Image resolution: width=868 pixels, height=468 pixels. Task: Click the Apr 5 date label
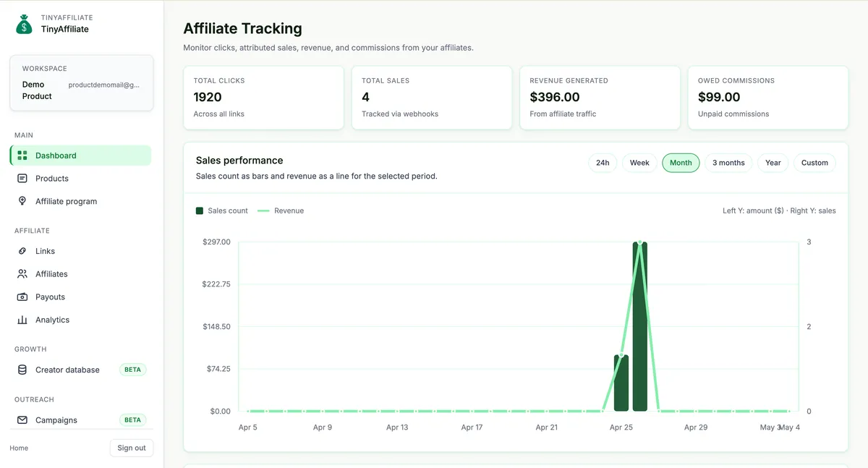point(247,427)
